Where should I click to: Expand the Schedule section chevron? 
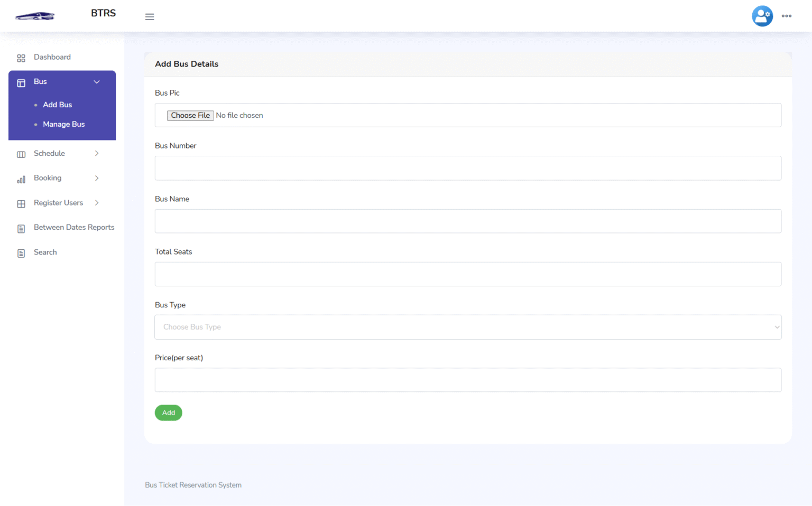tap(97, 153)
